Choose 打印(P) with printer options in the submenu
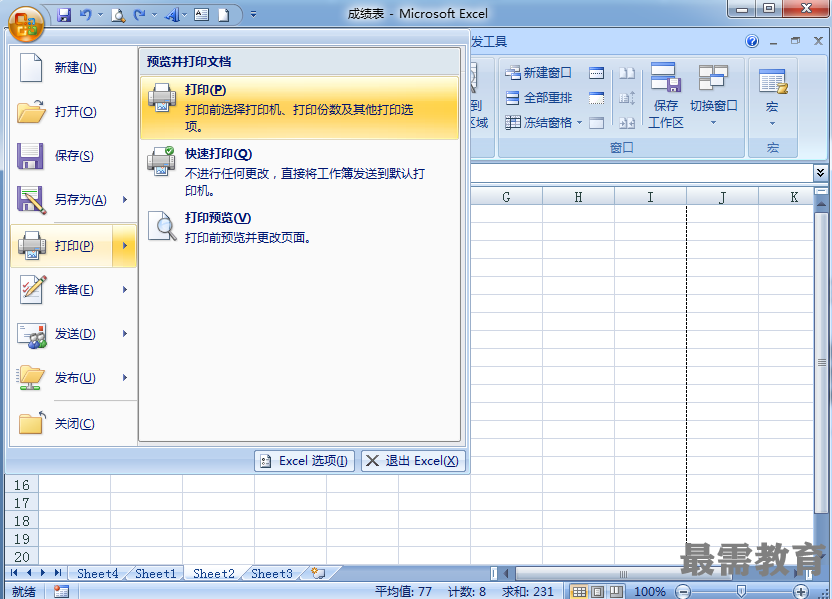832x599 pixels. (300, 108)
